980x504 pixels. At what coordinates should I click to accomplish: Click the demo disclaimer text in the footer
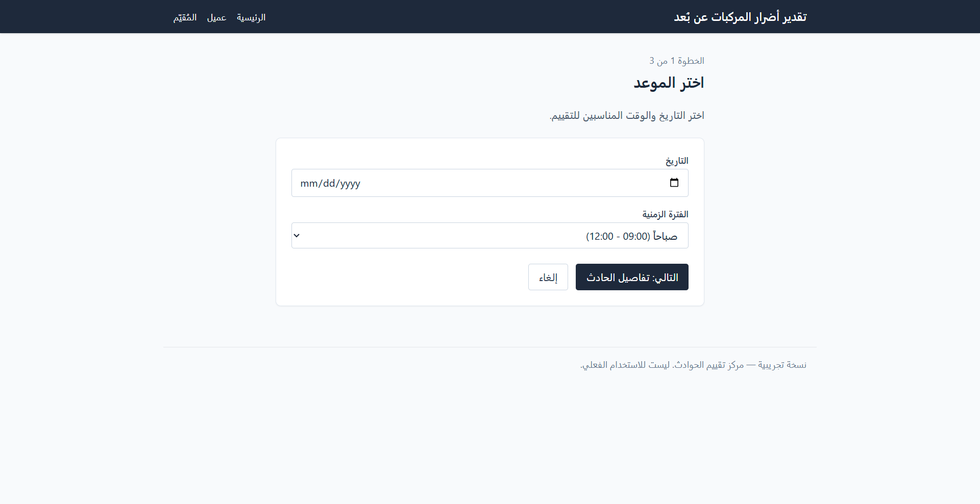(x=693, y=364)
